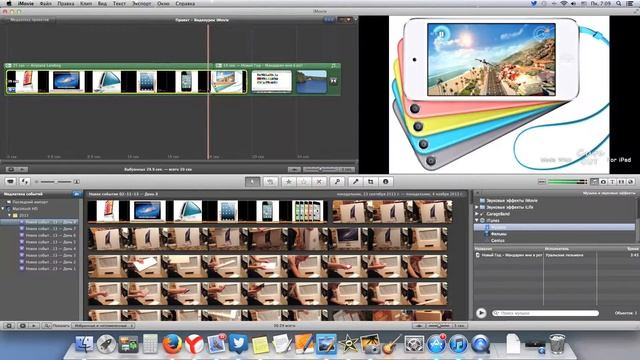Open the camera import button
Screen dimensions: 640x360
tap(10, 182)
